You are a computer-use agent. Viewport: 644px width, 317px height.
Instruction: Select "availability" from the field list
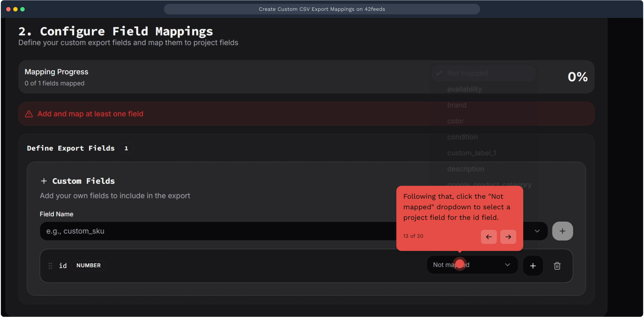[464, 89]
